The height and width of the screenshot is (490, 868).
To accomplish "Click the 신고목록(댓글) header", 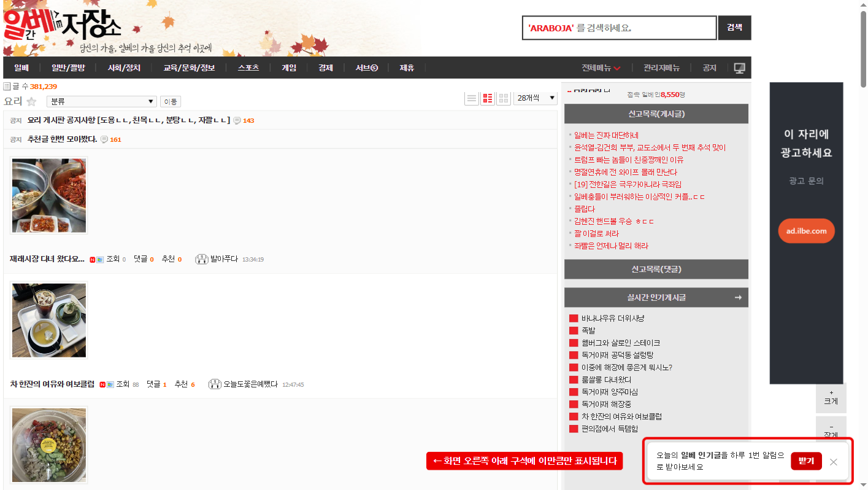I will pos(656,269).
